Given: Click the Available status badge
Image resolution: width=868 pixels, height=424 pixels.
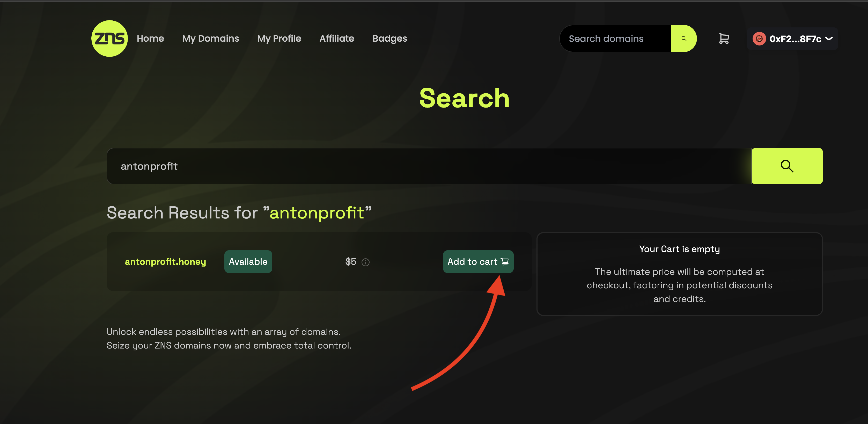Looking at the screenshot, I should pos(248,261).
